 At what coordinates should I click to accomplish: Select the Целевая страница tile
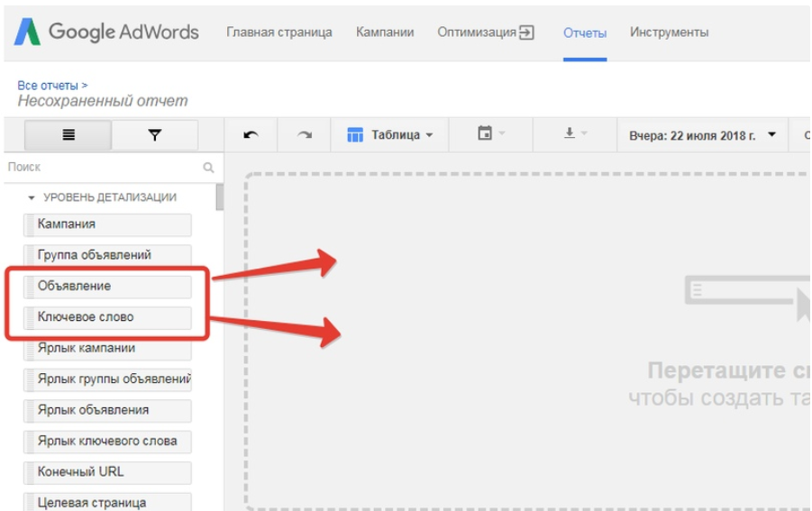pyautogui.click(x=108, y=502)
